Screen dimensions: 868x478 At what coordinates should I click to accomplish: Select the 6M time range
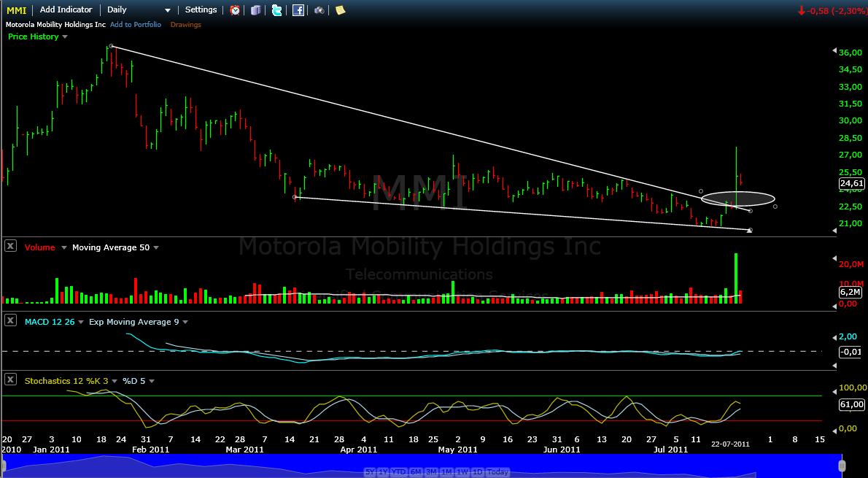pos(416,472)
